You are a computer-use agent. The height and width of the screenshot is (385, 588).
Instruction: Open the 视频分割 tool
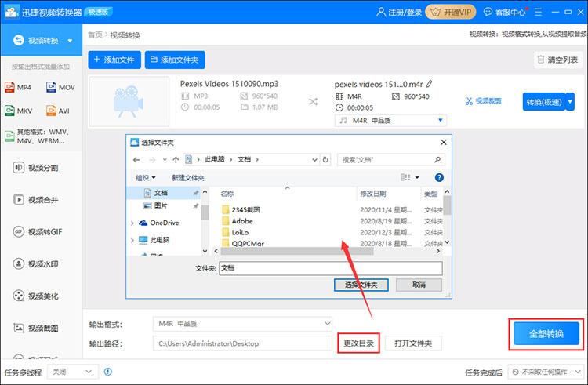36,168
